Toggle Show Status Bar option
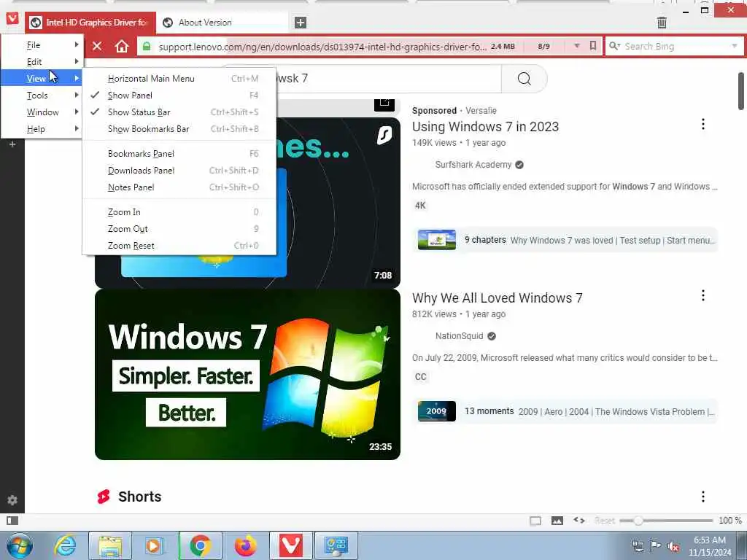747x560 pixels. point(179,112)
